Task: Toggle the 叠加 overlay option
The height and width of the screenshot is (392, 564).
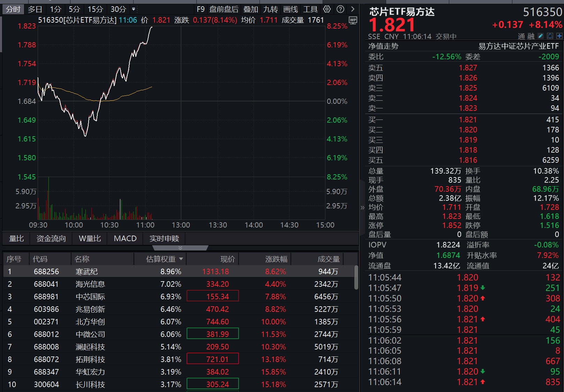Action: click(251, 9)
